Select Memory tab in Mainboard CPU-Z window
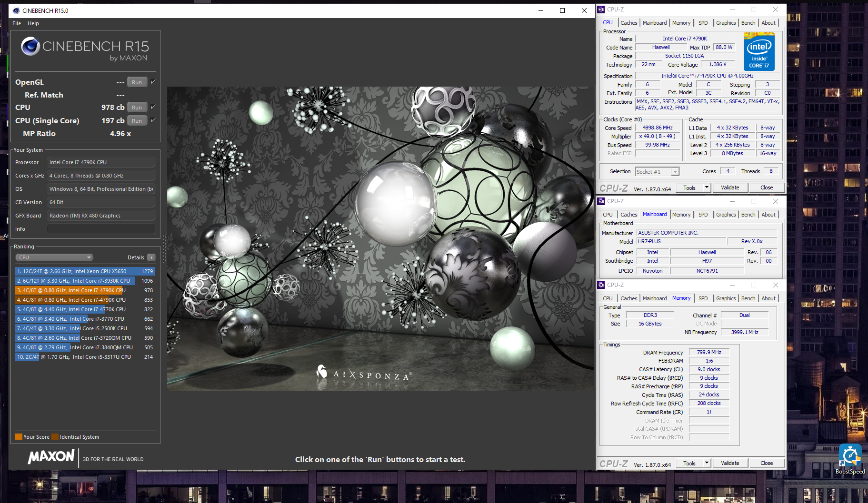 (x=681, y=215)
